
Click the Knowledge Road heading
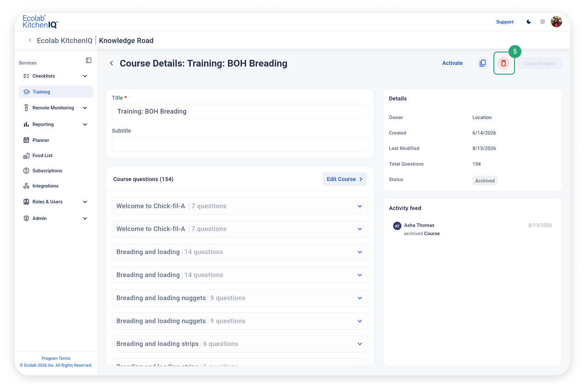tap(126, 41)
